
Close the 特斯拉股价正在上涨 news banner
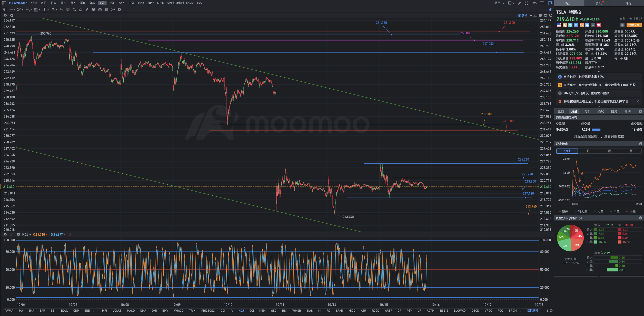(638, 101)
